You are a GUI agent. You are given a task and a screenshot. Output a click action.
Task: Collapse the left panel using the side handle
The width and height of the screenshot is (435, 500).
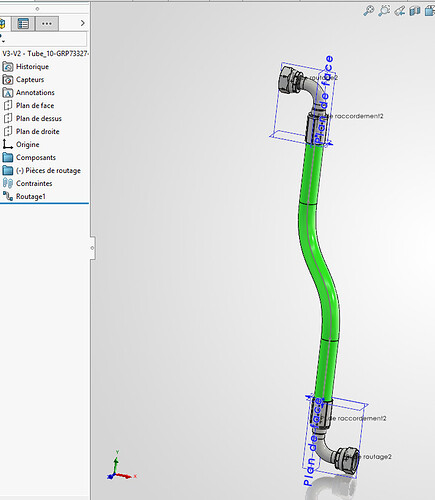pyautogui.click(x=92, y=248)
